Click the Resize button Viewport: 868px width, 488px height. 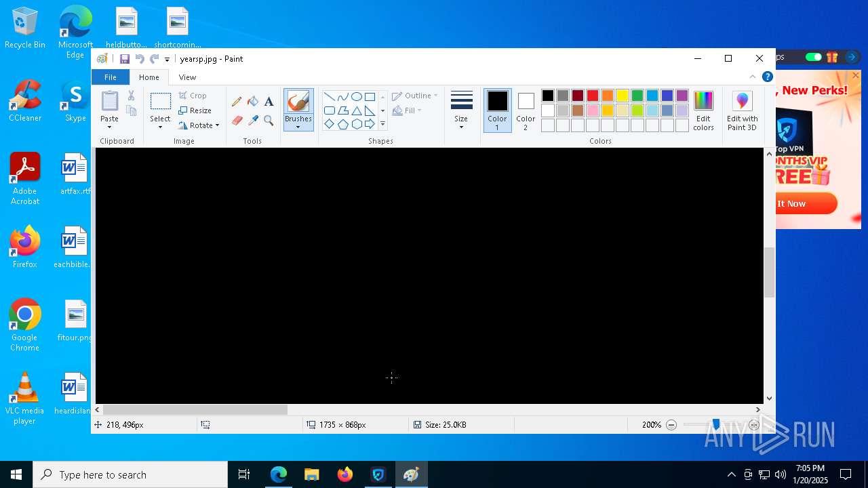pos(195,110)
